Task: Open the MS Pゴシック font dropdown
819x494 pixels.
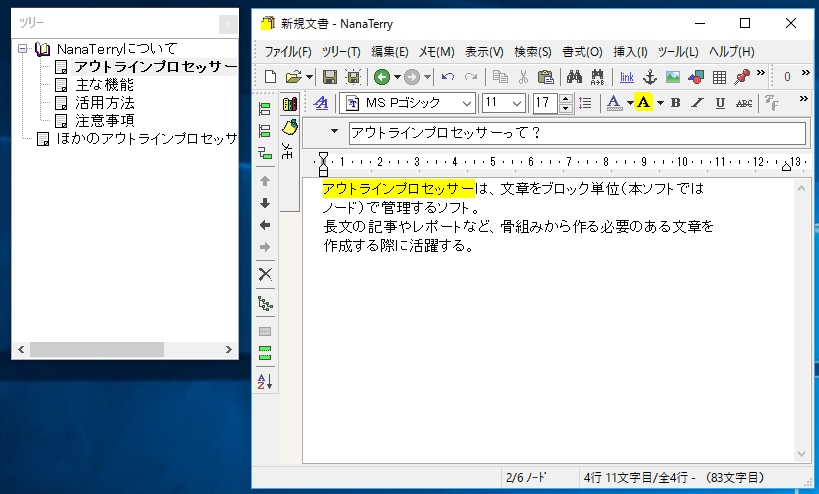Action: pos(467,103)
